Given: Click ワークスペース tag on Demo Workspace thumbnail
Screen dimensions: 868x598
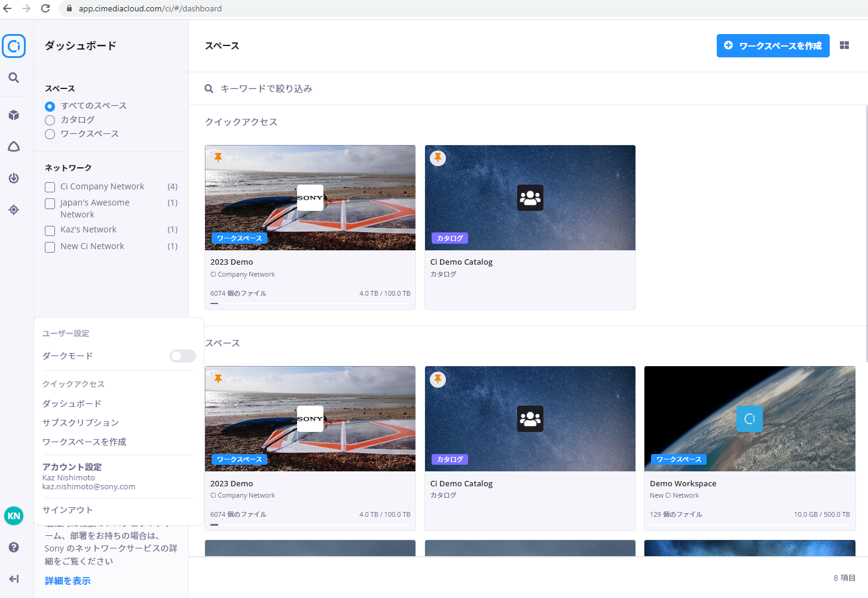Looking at the screenshot, I should coord(678,459).
